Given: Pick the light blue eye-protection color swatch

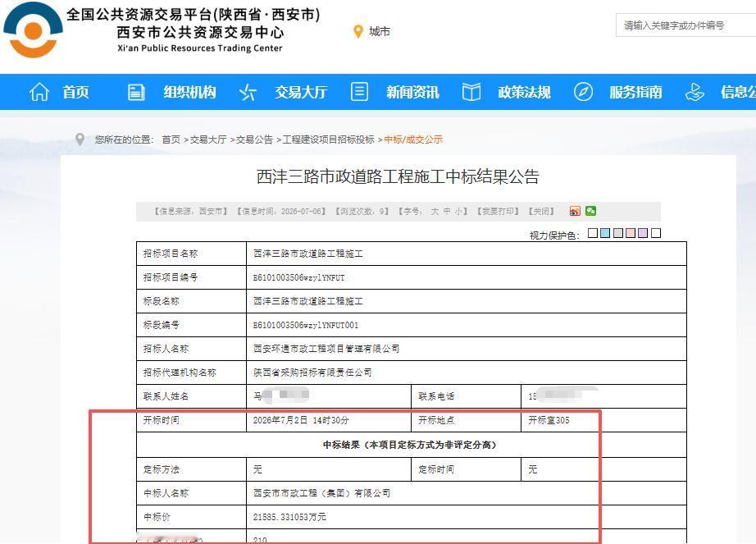Looking at the screenshot, I should [x=606, y=233].
